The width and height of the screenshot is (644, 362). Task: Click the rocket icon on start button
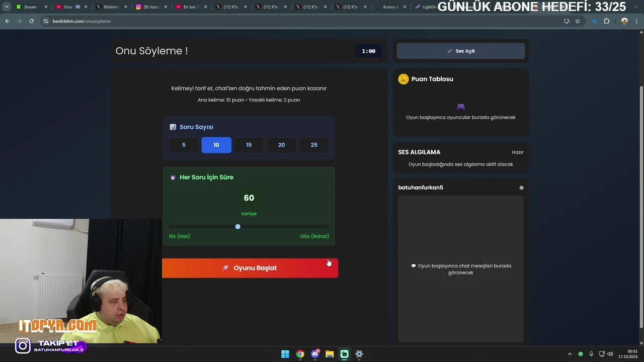point(225,268)
